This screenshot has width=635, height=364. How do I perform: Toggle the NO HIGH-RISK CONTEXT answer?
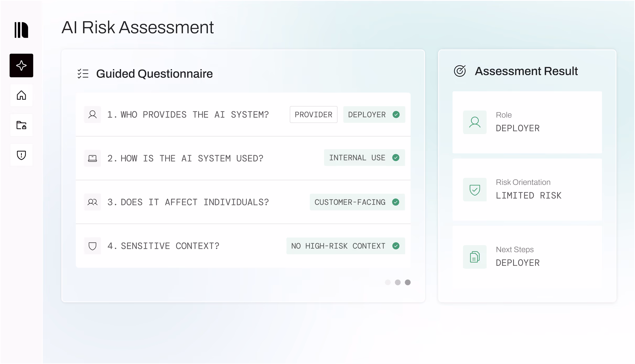346,246
